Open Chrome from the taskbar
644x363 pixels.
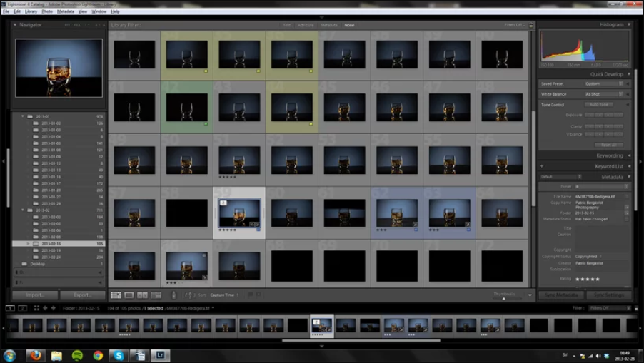[98, 355]
